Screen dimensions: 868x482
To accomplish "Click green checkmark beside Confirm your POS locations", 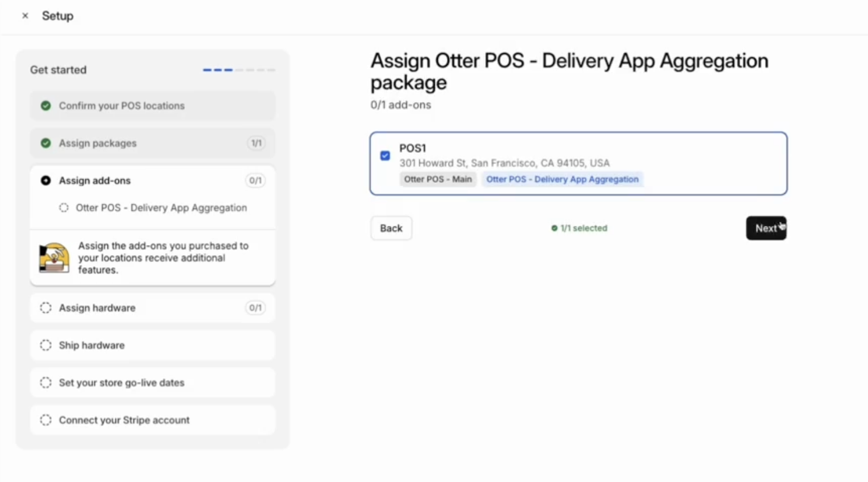I will [45, 106].
